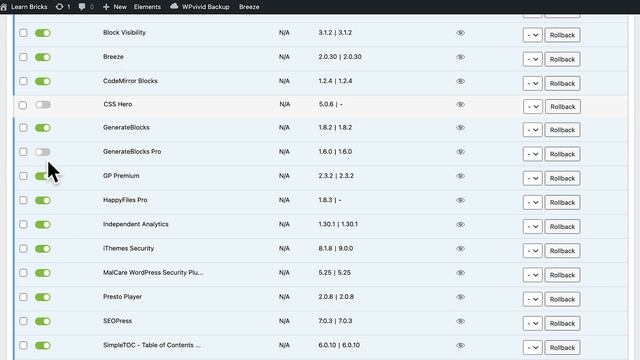Click eye icon in Independent Analytics row
The width and height of the screenshot is (640, 360).
(460, 224)
